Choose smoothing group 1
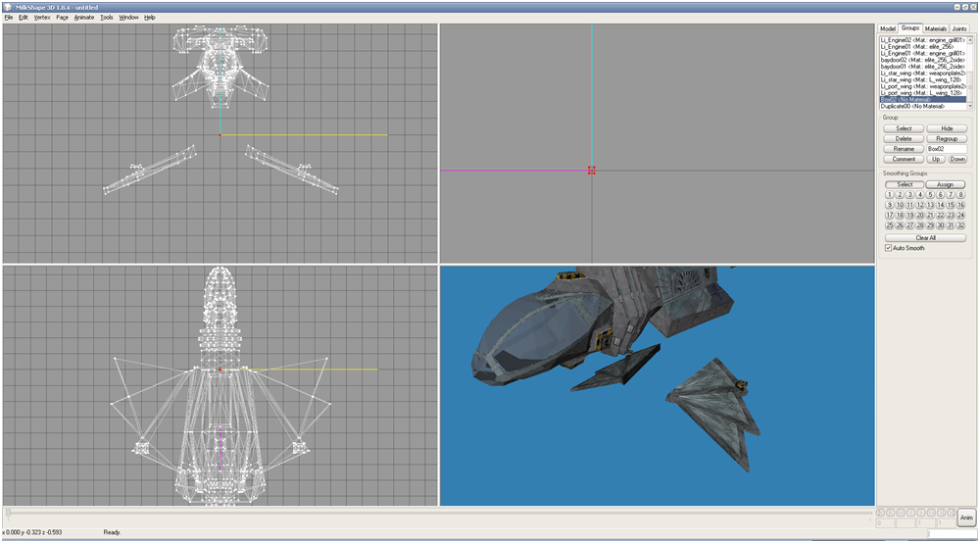980x543 pixels. [890, 195]
